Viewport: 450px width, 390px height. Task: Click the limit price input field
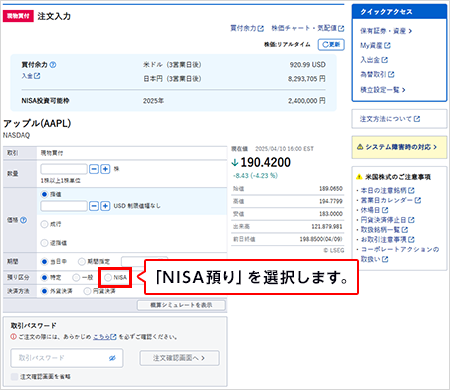[x=64, y=206]
